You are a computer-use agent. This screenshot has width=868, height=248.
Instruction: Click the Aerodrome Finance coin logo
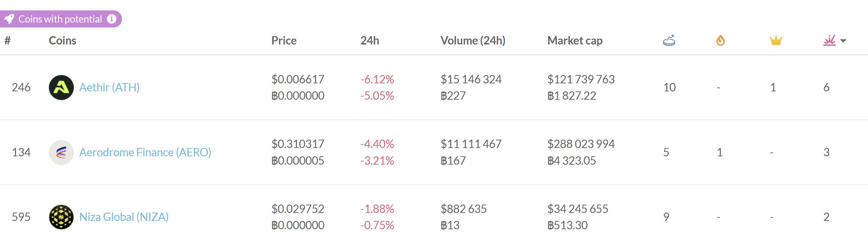click(61, 152)
